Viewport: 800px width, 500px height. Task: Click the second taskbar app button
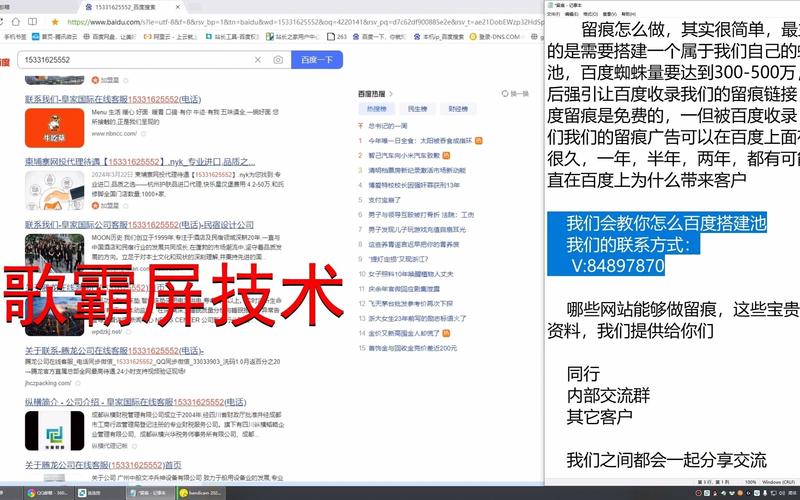point(98,493)
